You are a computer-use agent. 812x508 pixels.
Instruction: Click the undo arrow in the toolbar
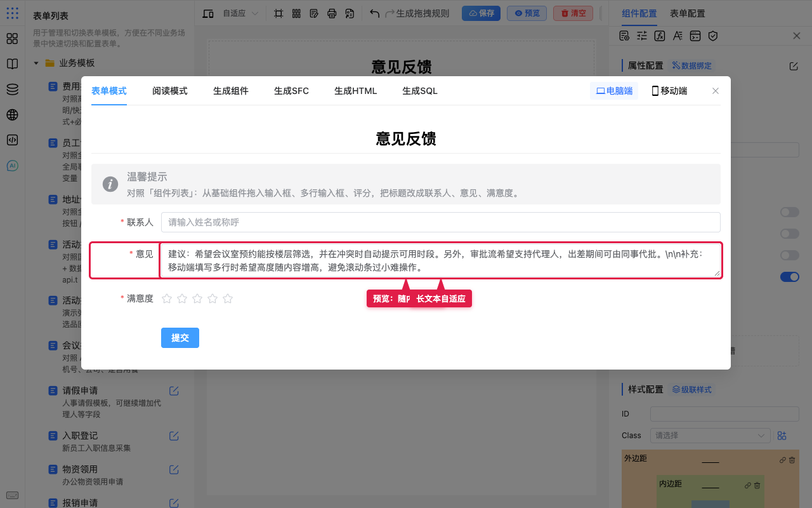pos(374,13)
